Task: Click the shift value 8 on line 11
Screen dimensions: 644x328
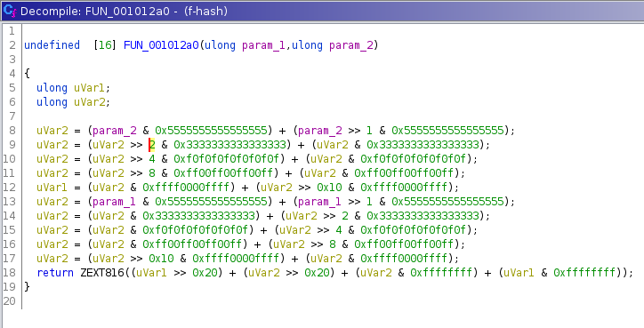Action: pyautogui.click(x=152, y=173)
